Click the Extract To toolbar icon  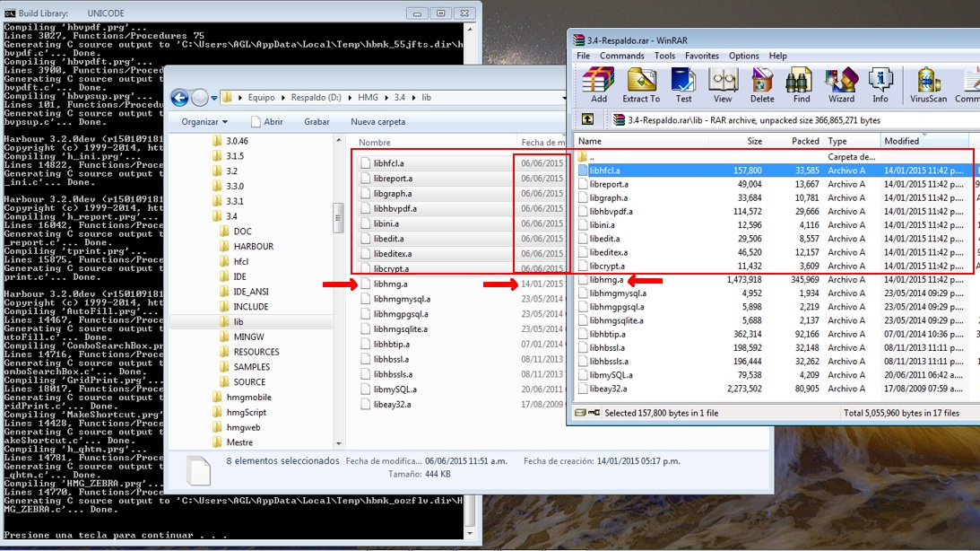point(641,85)
